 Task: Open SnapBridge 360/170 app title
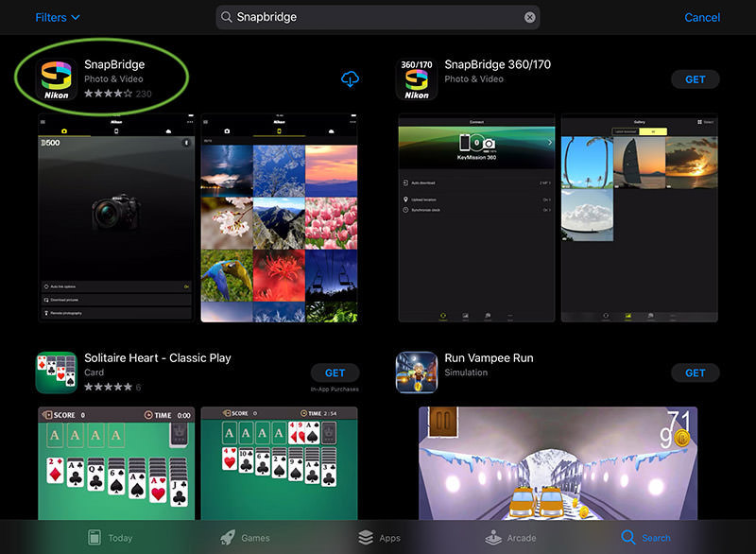pyautogui.click(x=497, y=64)
